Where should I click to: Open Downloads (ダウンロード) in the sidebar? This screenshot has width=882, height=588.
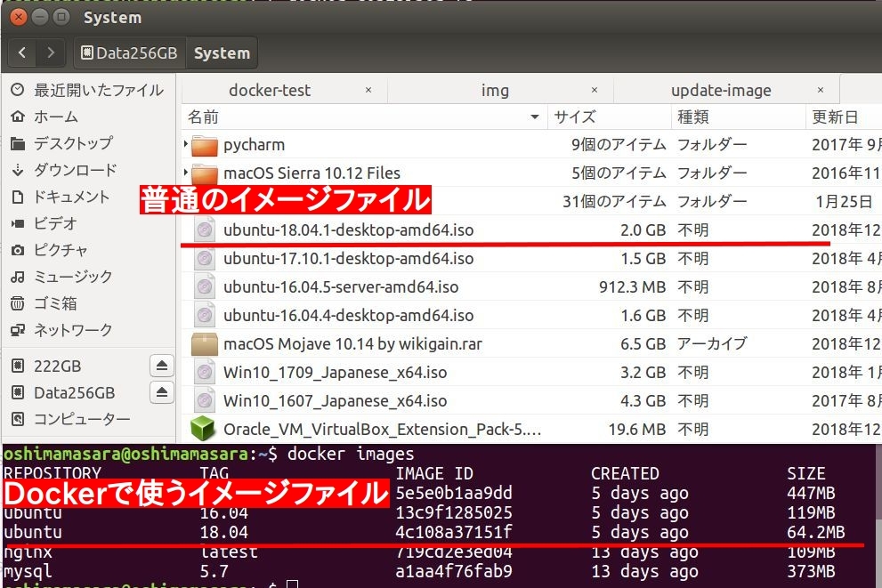(64, 170)
